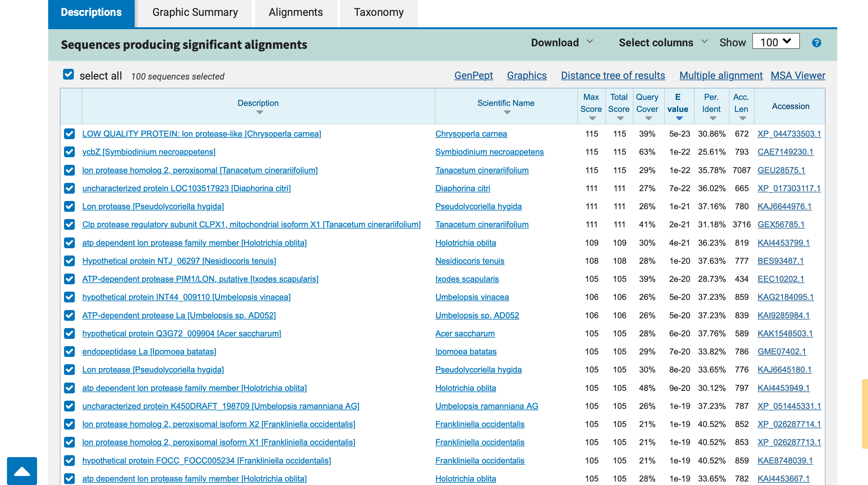Click the 7087 Acc. Len value

click(x=741, y=170)
